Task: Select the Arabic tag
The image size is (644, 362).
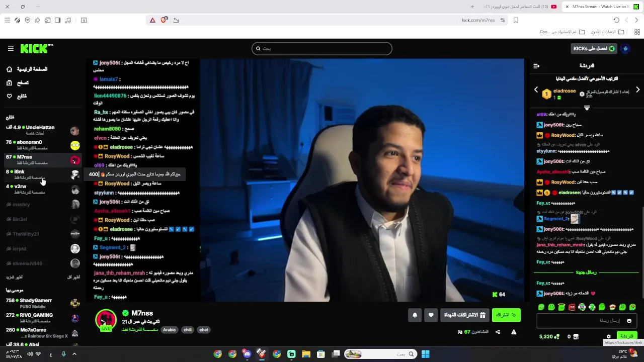Action: [x=170, y=330]
